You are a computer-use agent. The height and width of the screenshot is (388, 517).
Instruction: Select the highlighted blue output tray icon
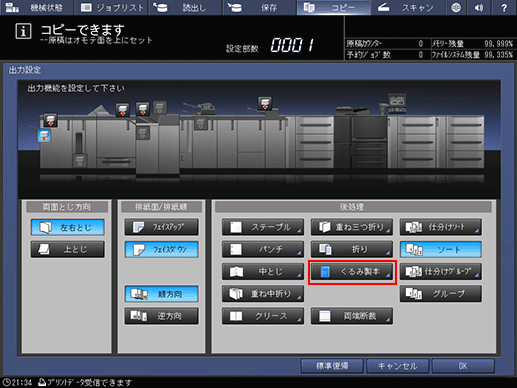44,136
